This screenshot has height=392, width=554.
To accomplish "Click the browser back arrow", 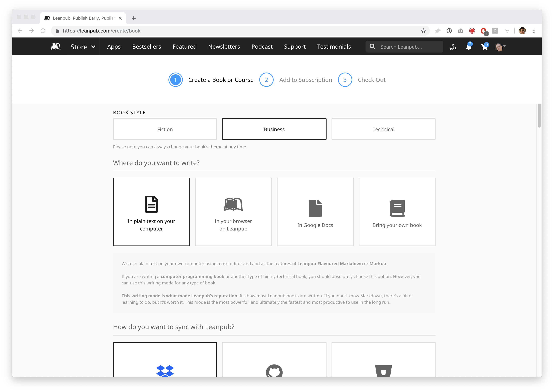I will click(x=20, y=31).
